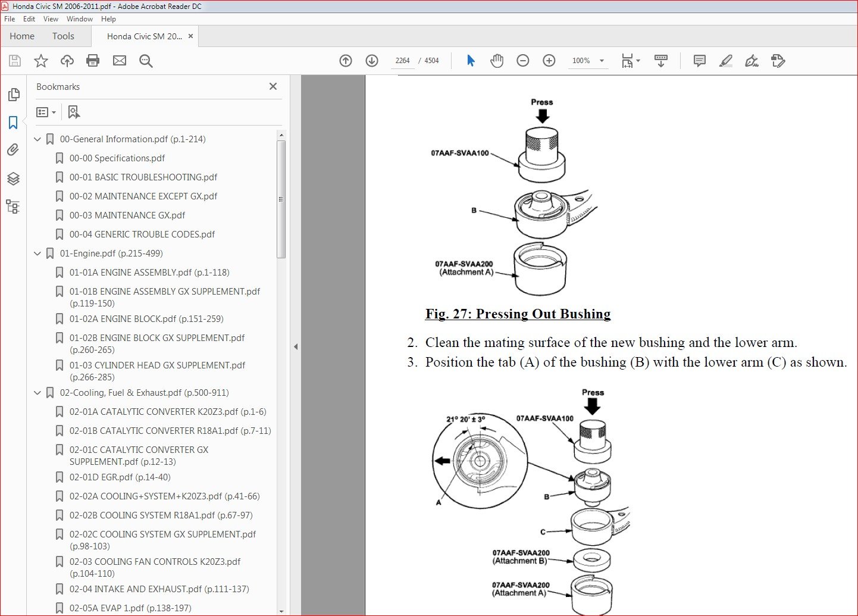Select the Highlight text pen tool
Screen dimensions: 858x616
pos(726,61)
